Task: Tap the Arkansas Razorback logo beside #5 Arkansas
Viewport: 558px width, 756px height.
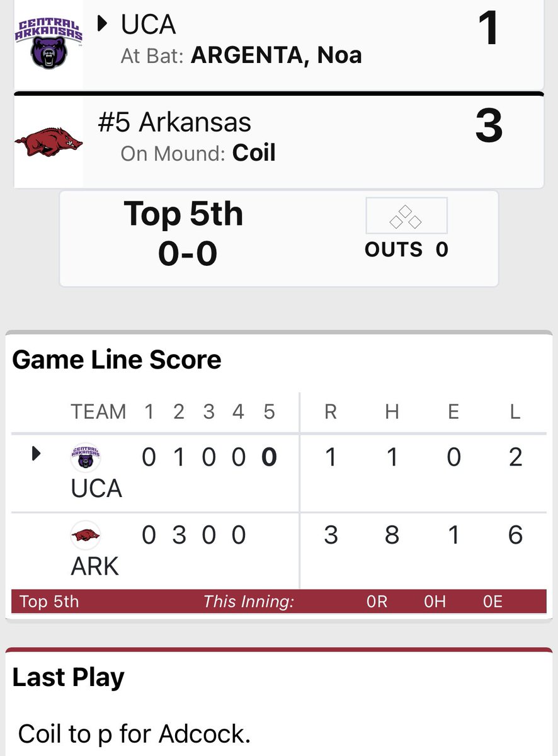Action: coord(48,140)
